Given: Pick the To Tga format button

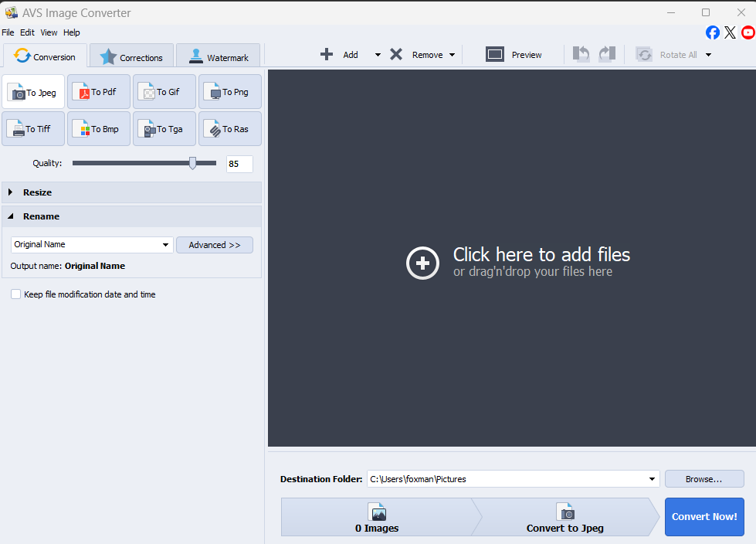Looking at the screenshot, I should [x=164, y=129].
